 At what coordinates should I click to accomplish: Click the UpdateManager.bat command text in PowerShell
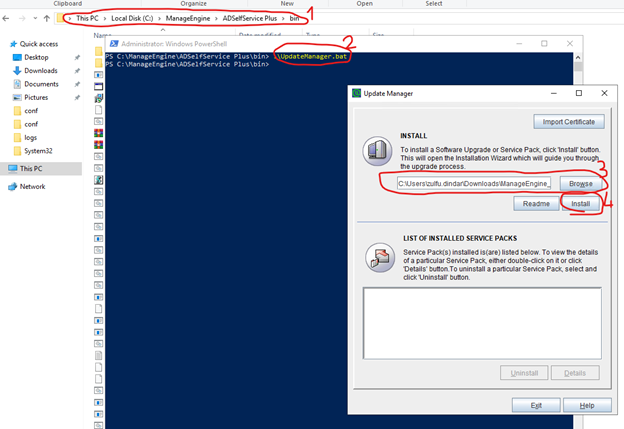point(311,57)
